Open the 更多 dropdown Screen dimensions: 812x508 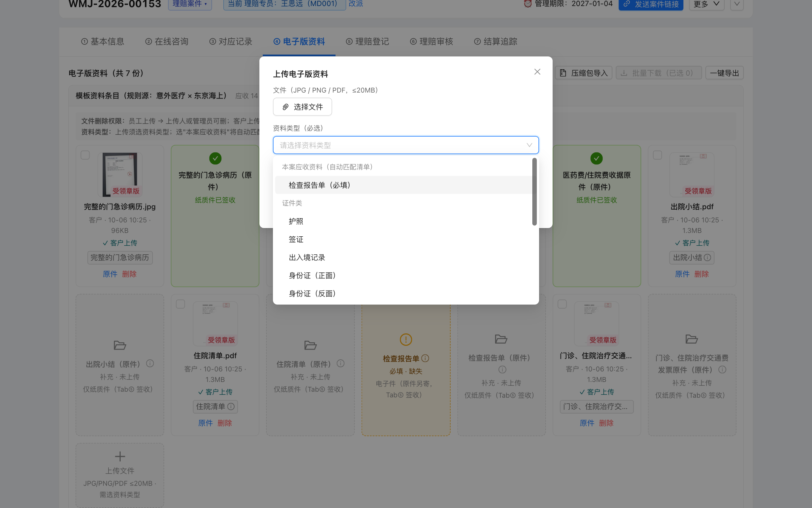point(707,4)
